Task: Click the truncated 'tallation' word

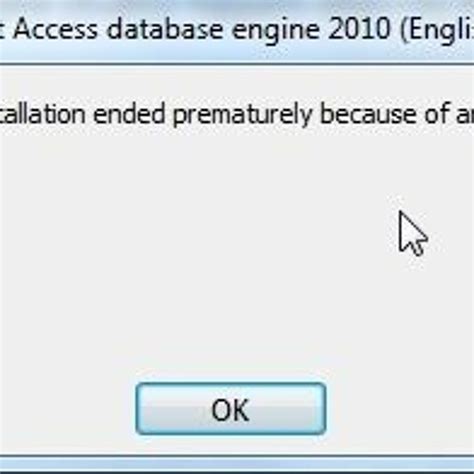Action: point(42,114)
